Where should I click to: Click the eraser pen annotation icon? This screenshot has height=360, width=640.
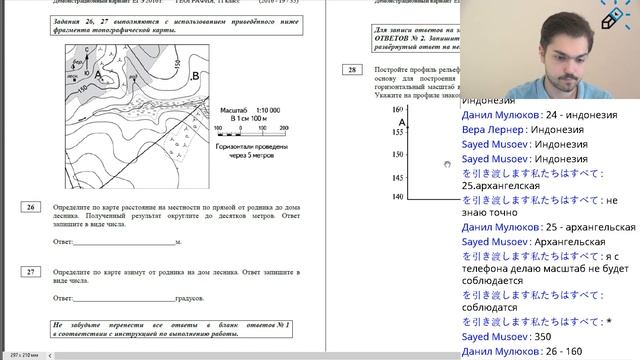click(x=613, y=16)
